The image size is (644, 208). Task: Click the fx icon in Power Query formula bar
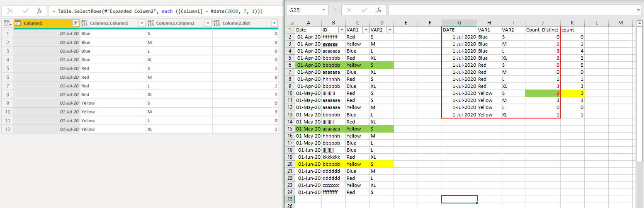pyautogui.click(x=39, y=11)
